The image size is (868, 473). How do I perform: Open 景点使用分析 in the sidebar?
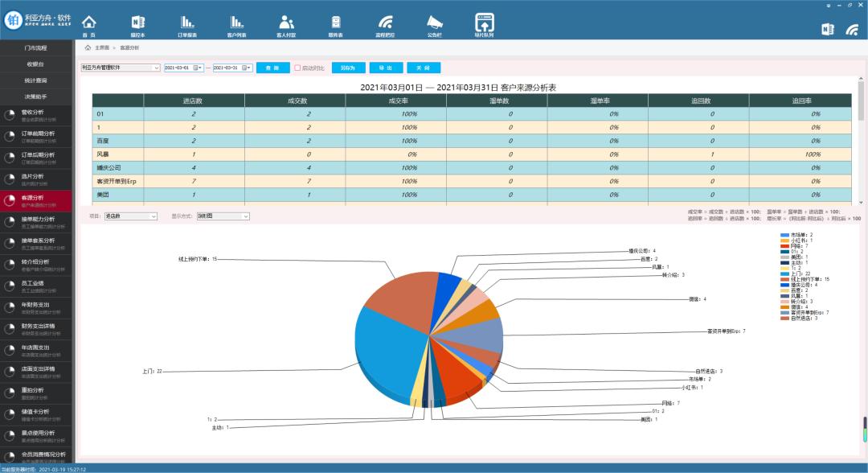pos(36,436)
